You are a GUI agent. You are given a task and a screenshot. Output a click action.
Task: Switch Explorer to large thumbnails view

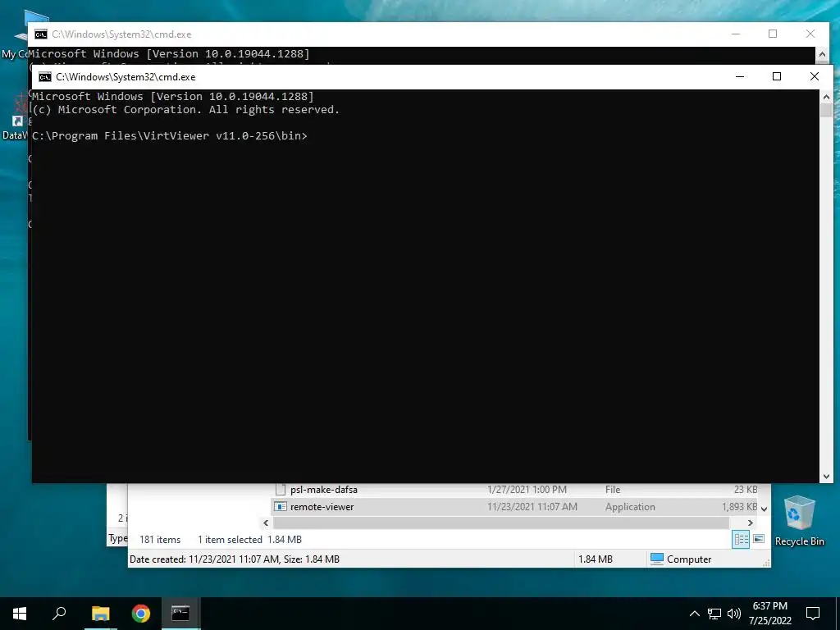click(x=759, y=539)
